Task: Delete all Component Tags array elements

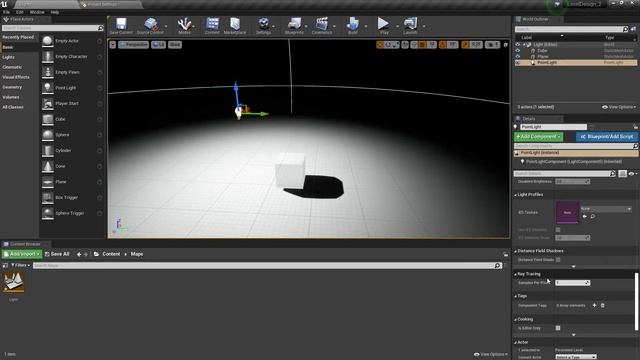Action: coord(603,305)
